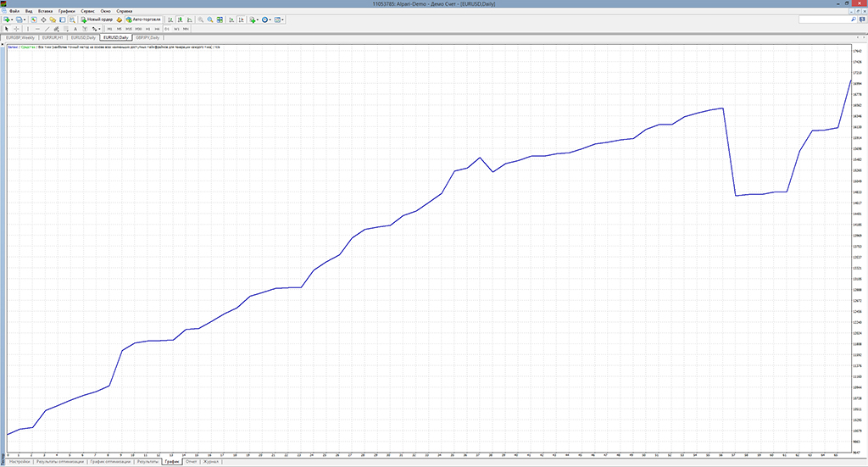Image resolution: width=868 pixels, height=467 pixels.
Task: Click the zoom out magnifier
Action: (210, 20)
